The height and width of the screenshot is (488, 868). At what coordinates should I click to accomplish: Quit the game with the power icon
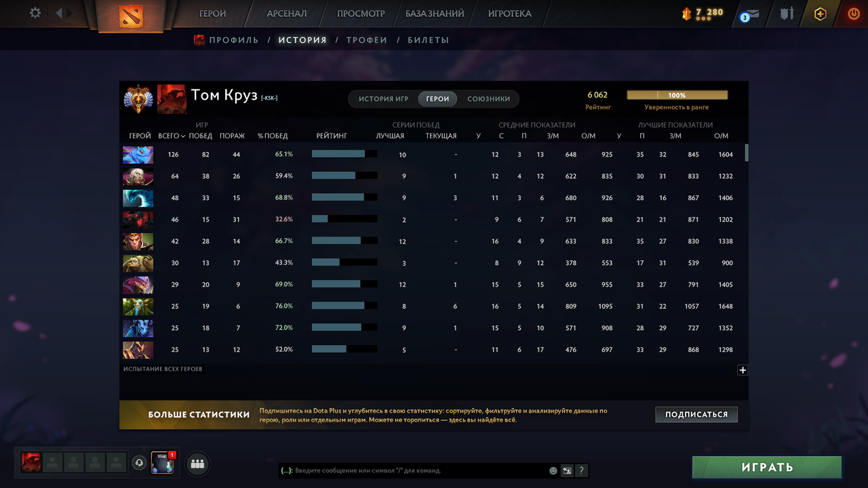[x=854, y=14]
